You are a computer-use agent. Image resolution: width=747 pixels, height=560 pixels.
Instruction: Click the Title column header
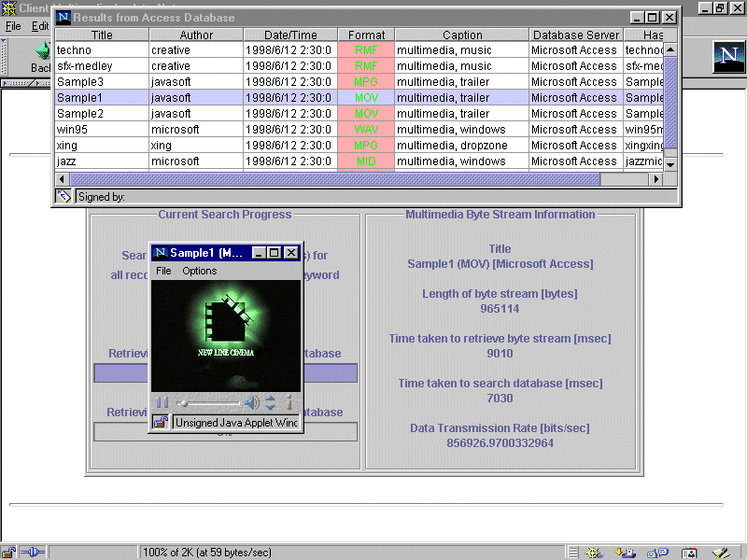(102, 35)
